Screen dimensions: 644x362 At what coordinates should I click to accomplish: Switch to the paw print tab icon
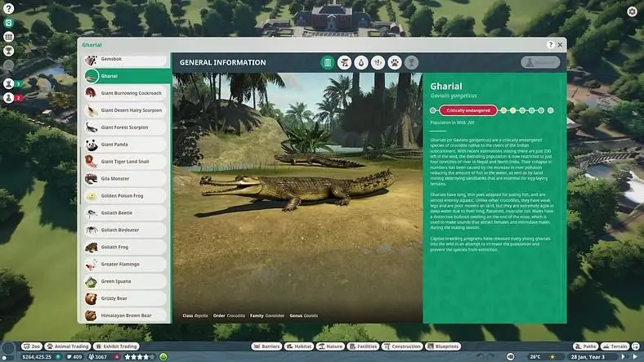click(395, 63)
